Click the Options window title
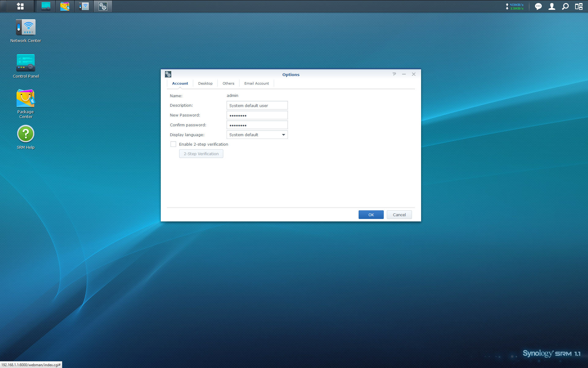Screen dimensions: 588x368 [291, 75]
